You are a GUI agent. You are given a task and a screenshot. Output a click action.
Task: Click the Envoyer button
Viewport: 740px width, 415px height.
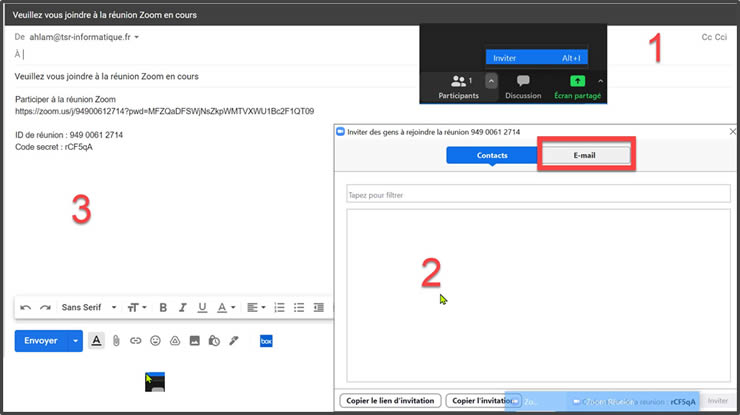coord(41,341)
